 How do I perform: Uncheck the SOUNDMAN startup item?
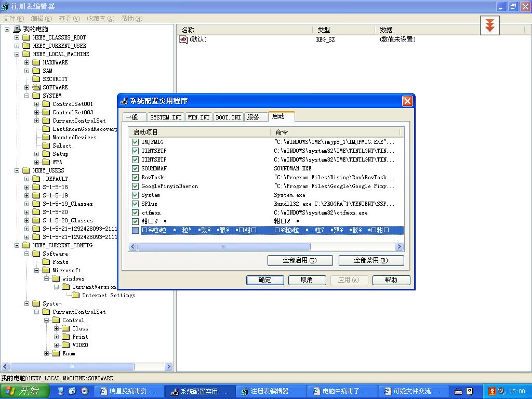tap(136, 168)
